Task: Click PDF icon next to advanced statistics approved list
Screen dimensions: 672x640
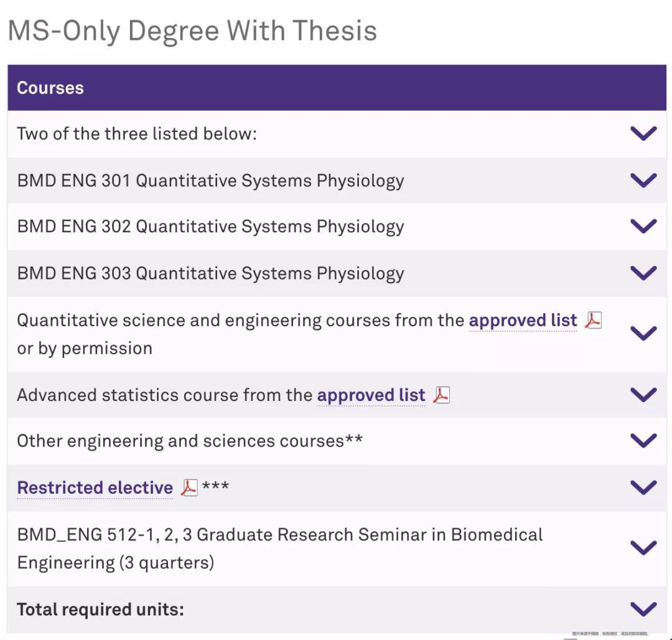Action: 441,395
